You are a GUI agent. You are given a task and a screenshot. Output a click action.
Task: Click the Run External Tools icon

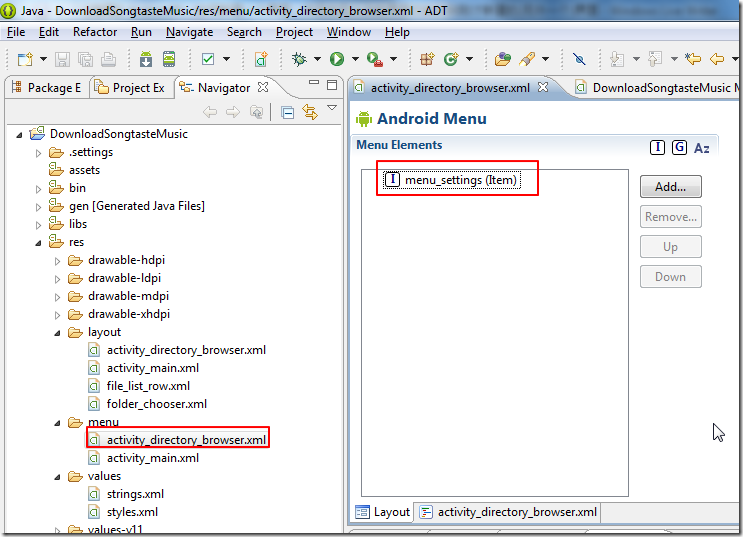pos(375,59)
